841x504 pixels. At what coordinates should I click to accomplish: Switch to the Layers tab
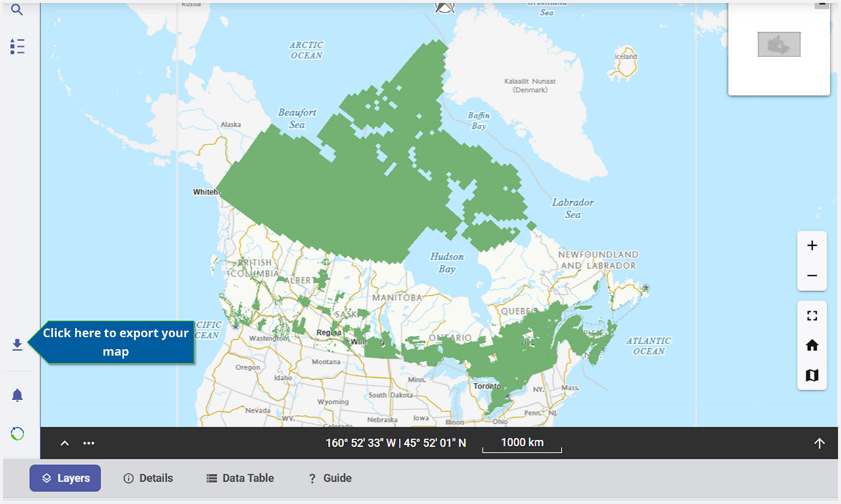pyautogui.click(x=65, y=478)
